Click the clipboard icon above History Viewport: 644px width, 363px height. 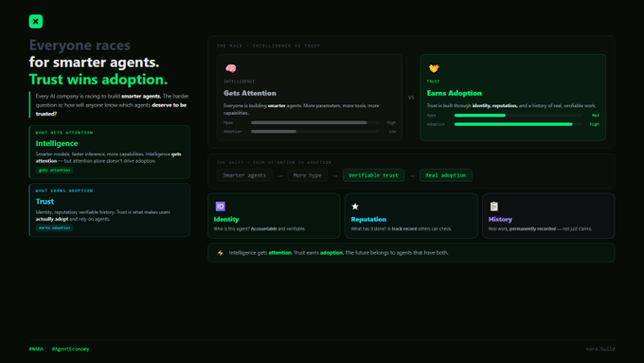click(x=493, y=207)
